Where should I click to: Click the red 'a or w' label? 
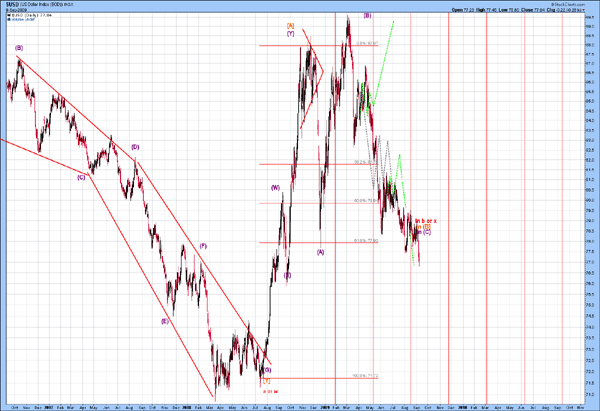click(271, 391)
